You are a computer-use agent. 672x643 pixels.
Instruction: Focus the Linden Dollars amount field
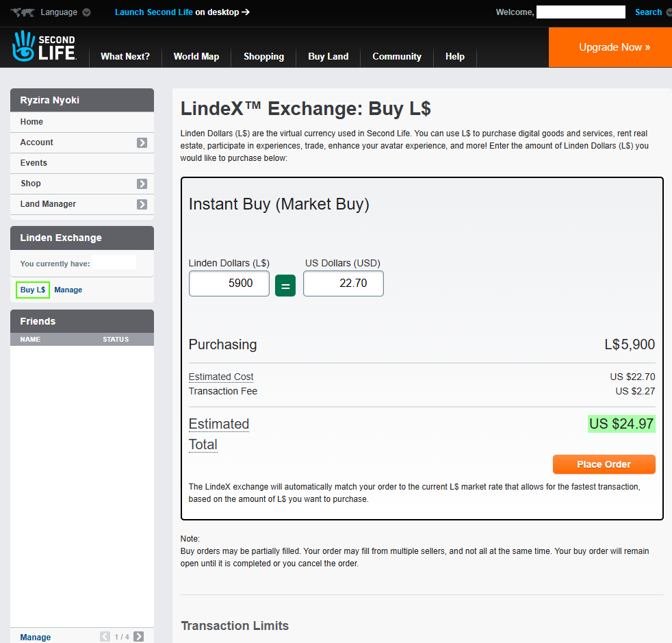pyautogui.click(x=229, y=283)
